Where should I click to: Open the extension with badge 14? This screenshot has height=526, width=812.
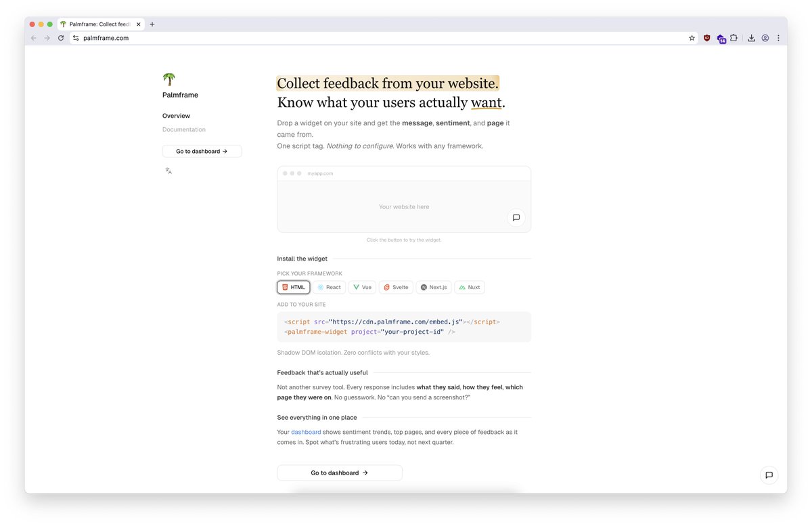coord(721,39)
